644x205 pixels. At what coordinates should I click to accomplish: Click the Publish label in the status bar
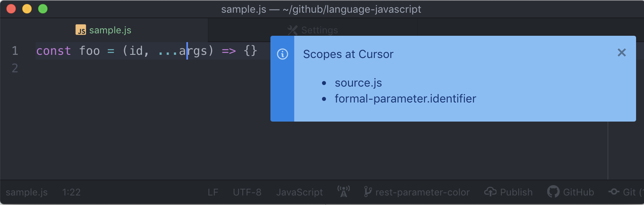[x=516, y=192]
